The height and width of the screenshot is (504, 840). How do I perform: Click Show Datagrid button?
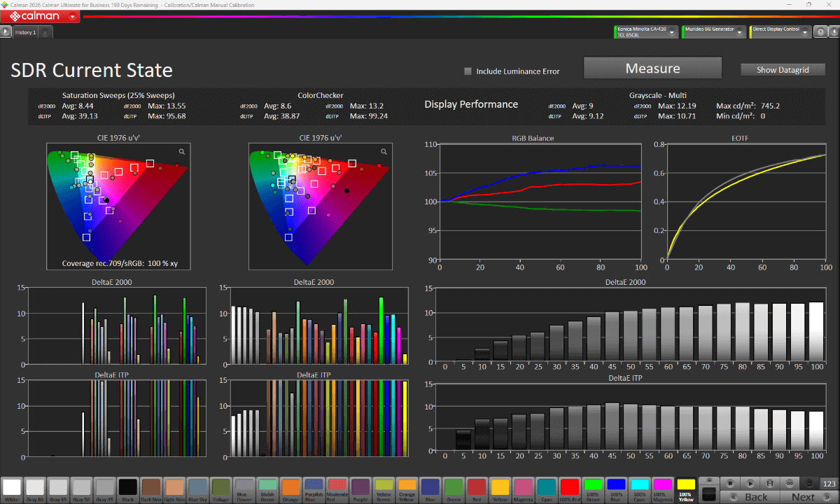tap(783, 70)
